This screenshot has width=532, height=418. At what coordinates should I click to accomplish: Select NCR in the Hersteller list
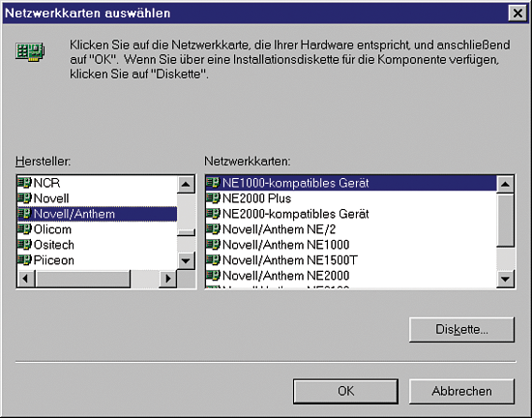pos(97,183)
